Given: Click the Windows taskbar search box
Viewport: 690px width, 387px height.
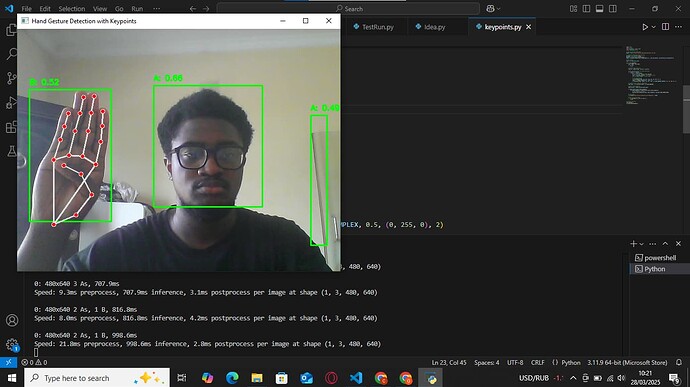Looking at the screenshot, I should (97, 378).
